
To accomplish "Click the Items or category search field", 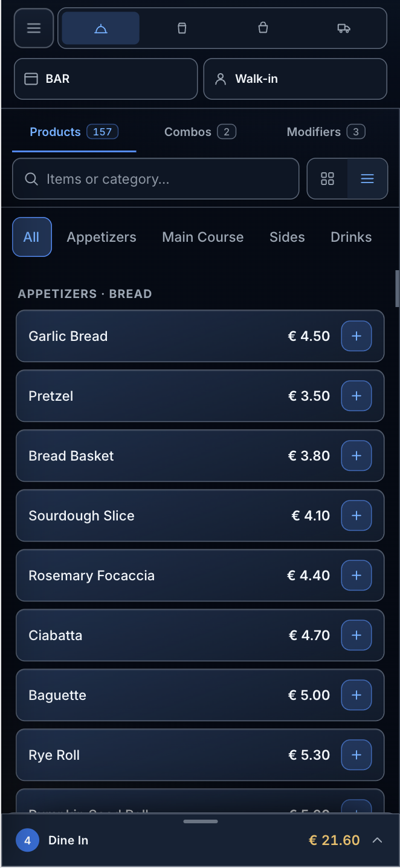I will pyautogui.click(x=156, y=179).
